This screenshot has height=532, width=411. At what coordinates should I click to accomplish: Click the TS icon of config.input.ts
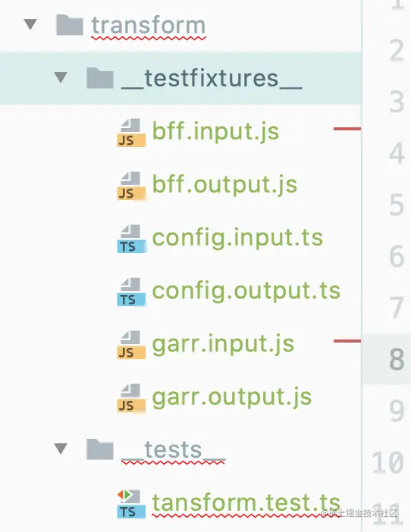click(x=131, y=239)
